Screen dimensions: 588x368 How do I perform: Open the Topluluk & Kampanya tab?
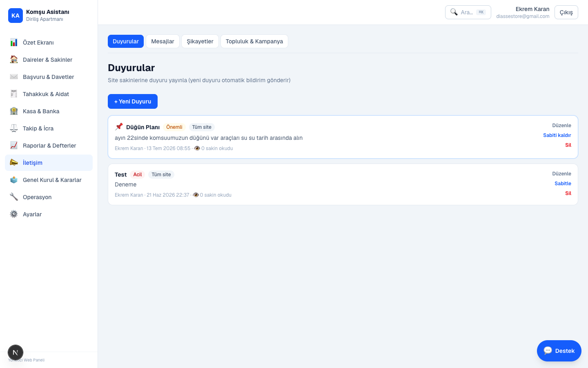coord(254,41)
